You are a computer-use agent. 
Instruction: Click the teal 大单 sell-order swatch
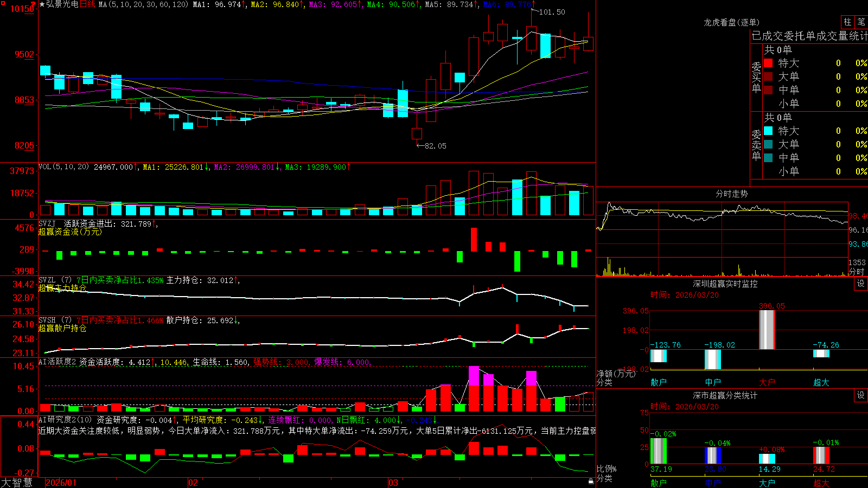[x=768, y=144]
